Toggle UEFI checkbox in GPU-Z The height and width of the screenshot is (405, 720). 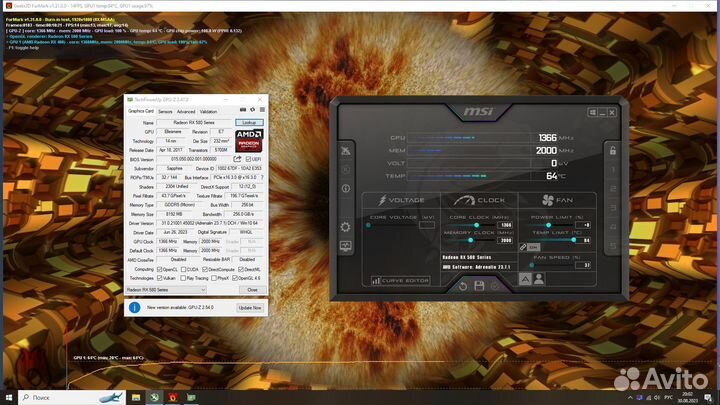pyautogui.click(x=248, y=159)
